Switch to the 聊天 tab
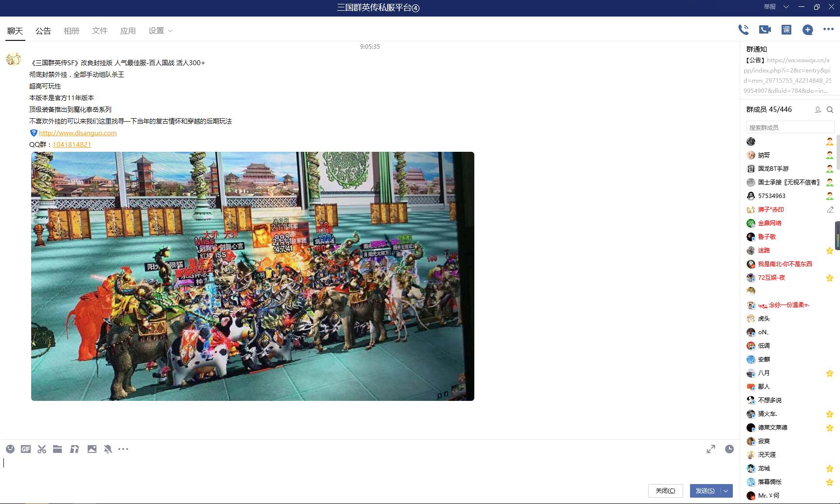Image resolution: width=840 pixels, height=504 pixels. [x=15, y=31]
